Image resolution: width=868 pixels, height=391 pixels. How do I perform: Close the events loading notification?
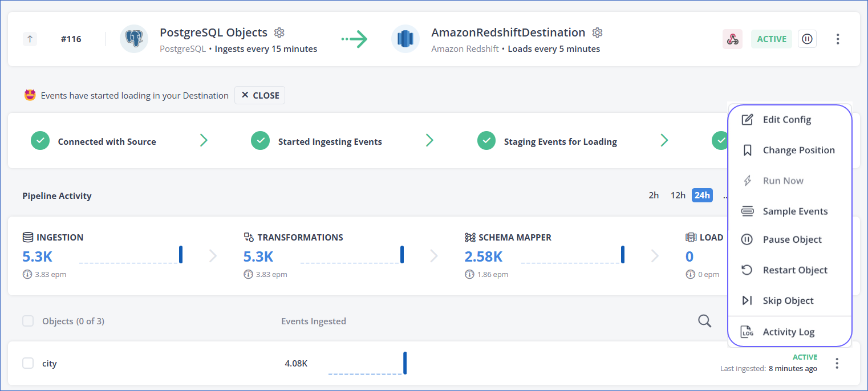(259, 95)
